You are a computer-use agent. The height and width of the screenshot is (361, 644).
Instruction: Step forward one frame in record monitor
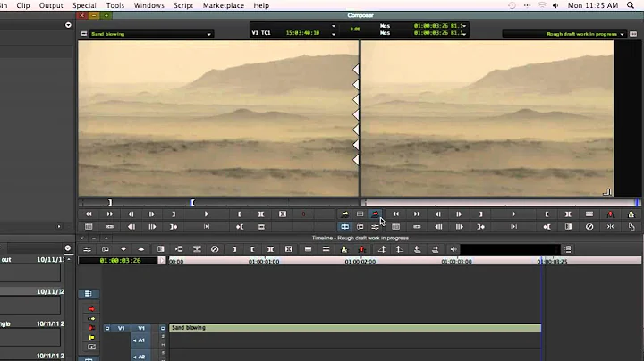(x=459, y=214)
